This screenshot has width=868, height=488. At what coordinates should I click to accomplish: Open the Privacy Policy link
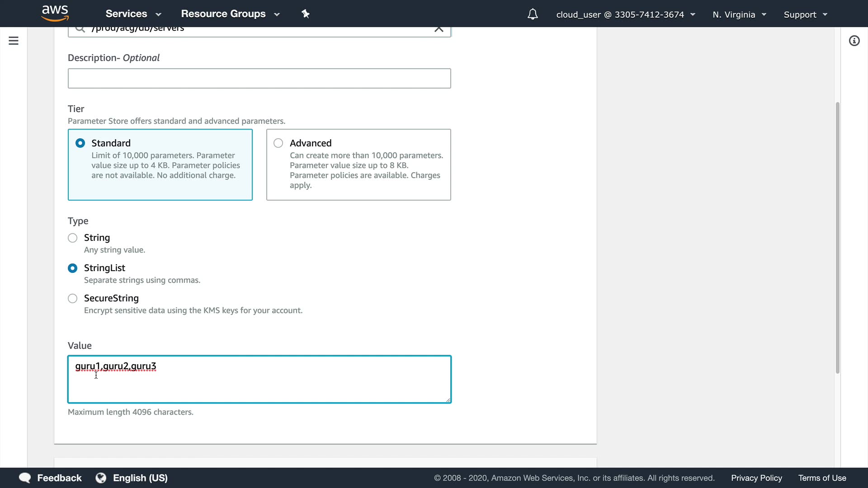click(756, 478)
